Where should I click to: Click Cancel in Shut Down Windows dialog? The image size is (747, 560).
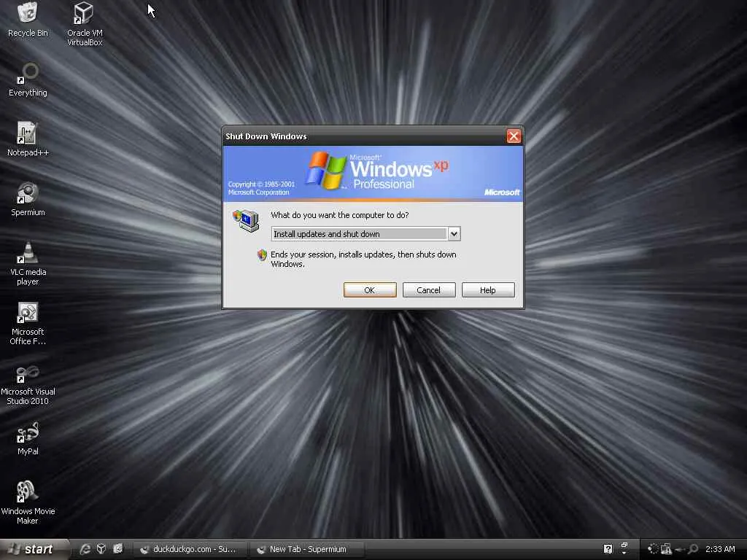[429, 290]
